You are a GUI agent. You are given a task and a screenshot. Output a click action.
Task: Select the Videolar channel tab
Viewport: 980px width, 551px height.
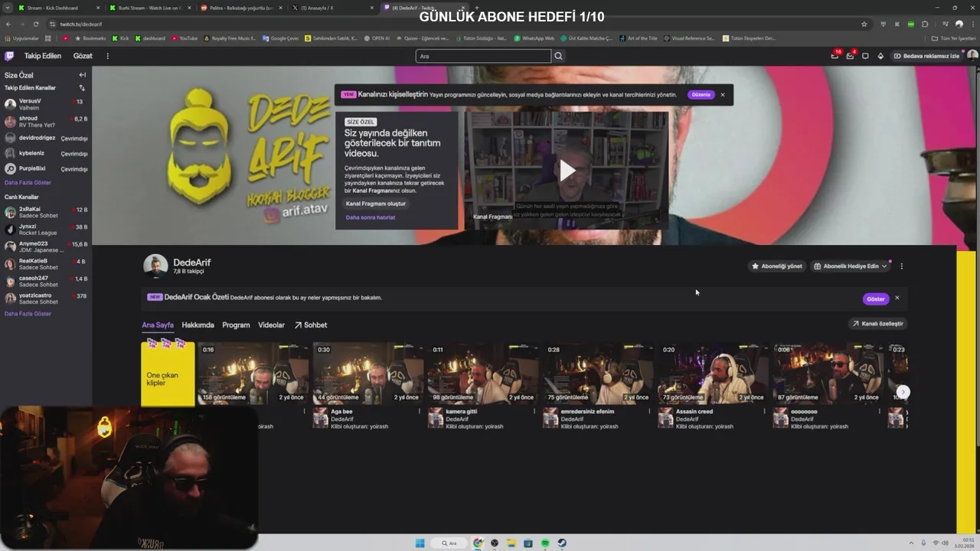[271, 325]
